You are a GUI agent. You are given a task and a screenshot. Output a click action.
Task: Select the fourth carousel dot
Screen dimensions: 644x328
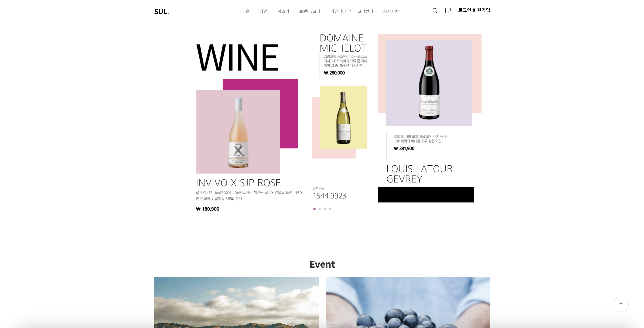pos(330,209)
